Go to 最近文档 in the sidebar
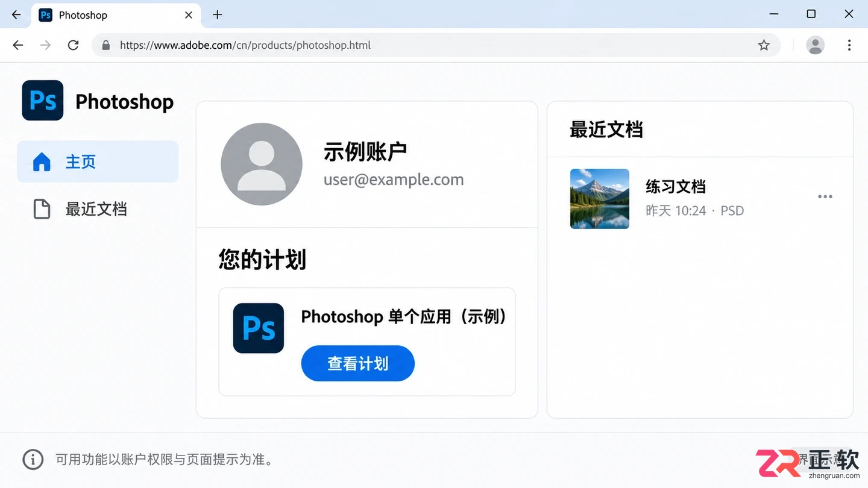 98,209
